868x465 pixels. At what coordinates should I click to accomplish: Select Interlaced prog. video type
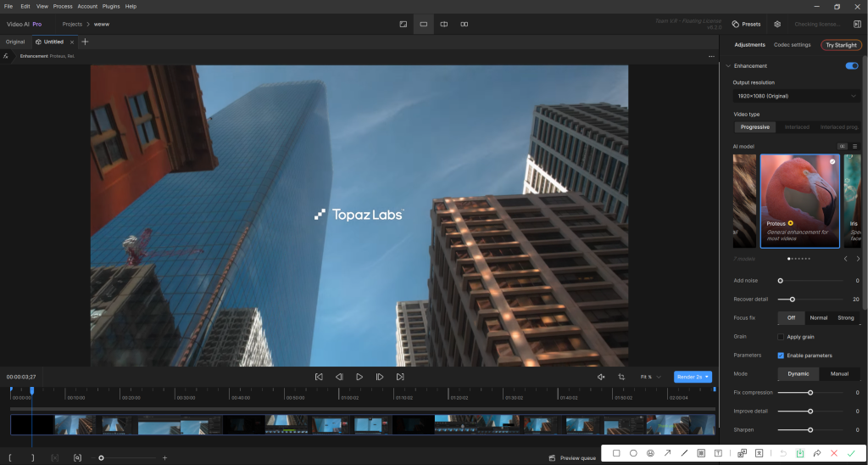tap(839, 127)
